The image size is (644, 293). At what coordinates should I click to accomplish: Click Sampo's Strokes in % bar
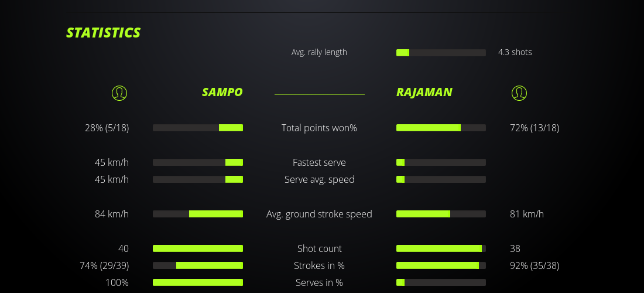coord(198,265)
